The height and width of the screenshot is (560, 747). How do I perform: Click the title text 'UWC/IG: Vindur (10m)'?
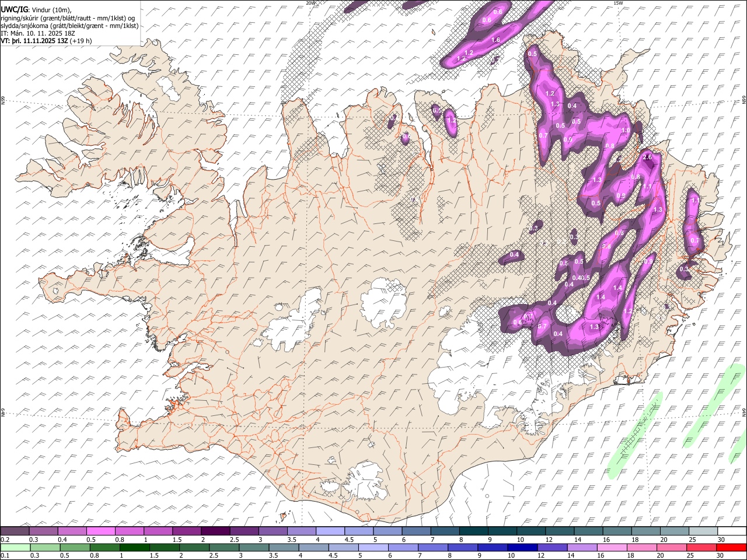point(36,9)
